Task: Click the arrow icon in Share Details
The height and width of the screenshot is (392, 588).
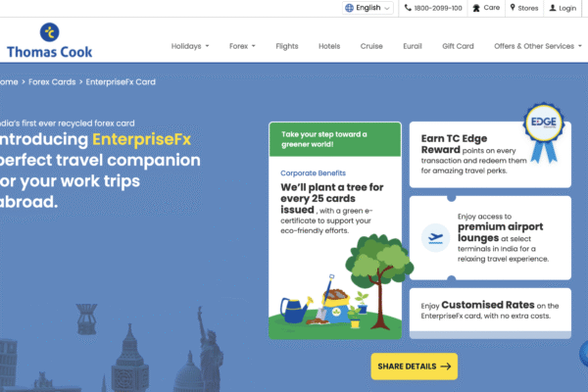Action: click(x=446, y=367)
